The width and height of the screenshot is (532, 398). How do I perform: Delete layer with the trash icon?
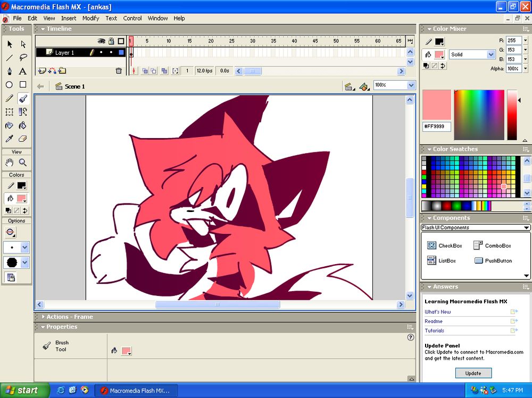(x=119, y=71)
